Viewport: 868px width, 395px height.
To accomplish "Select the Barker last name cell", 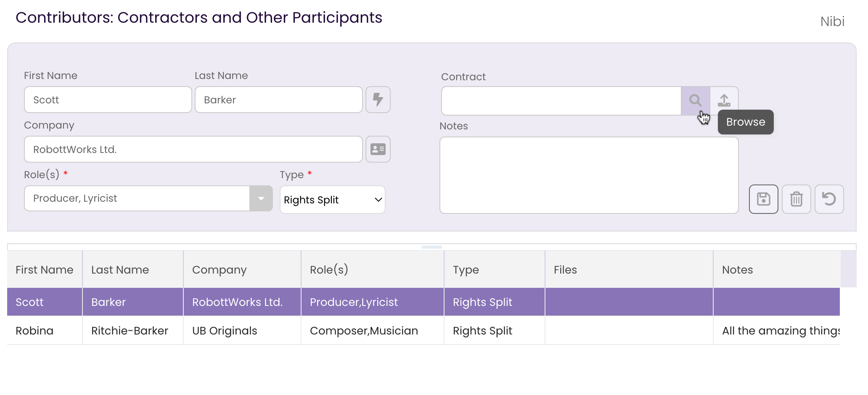I will [133, 302].
